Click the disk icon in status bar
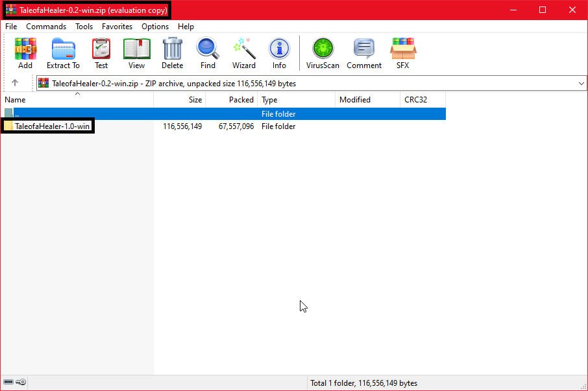Viewport: 588px width, 391px height. 8,382
